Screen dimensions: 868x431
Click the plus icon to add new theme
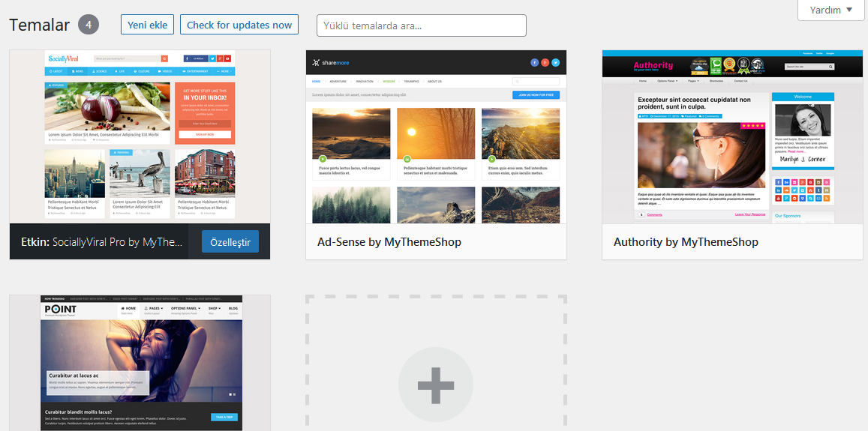(x=436, y=385)
